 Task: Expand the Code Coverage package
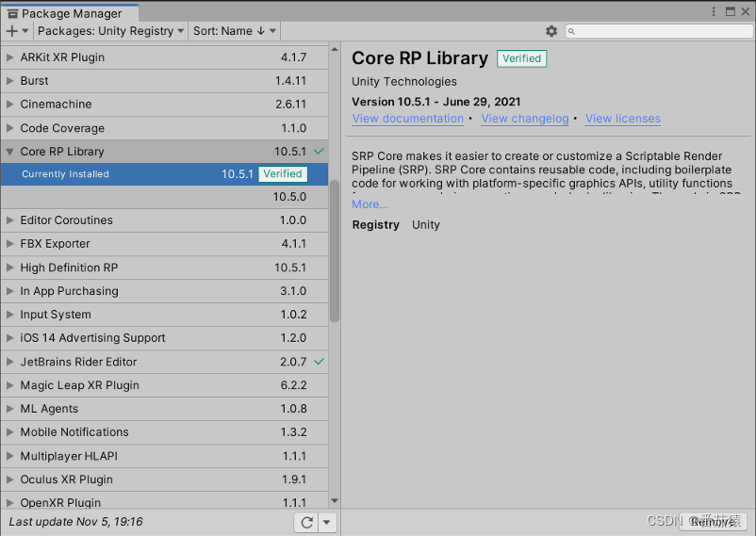pyautogui.click(x=10, y=128)
